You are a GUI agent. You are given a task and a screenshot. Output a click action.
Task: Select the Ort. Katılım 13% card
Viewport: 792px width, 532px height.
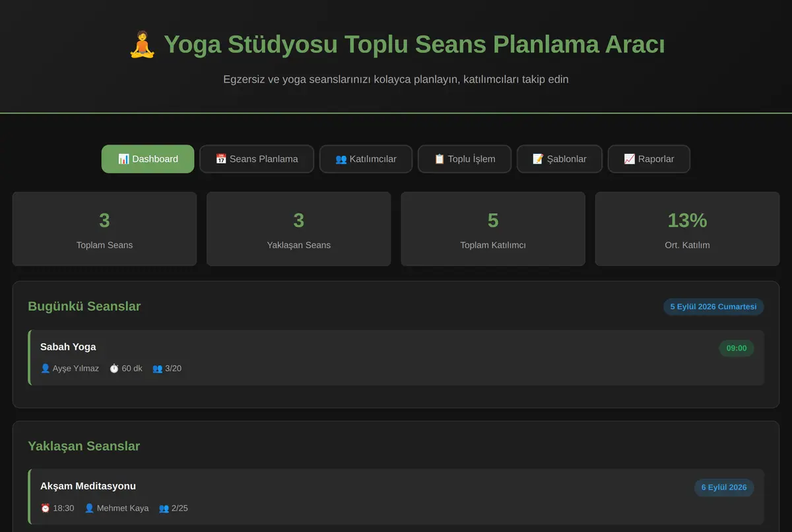coord(687,229)
